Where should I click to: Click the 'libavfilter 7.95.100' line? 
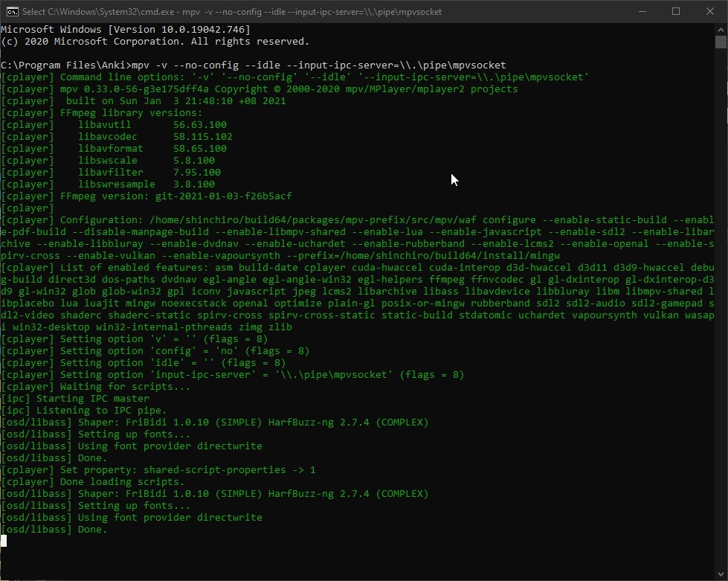click(111, 173)
